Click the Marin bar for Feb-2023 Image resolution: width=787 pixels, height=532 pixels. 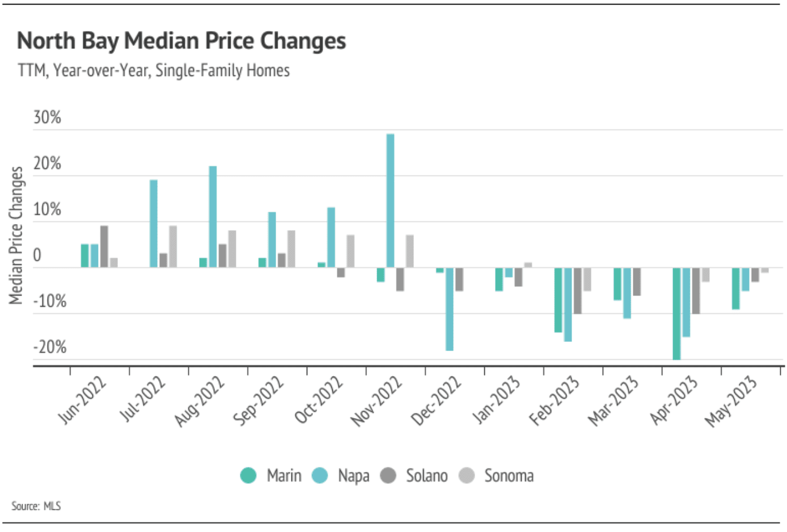558,299
